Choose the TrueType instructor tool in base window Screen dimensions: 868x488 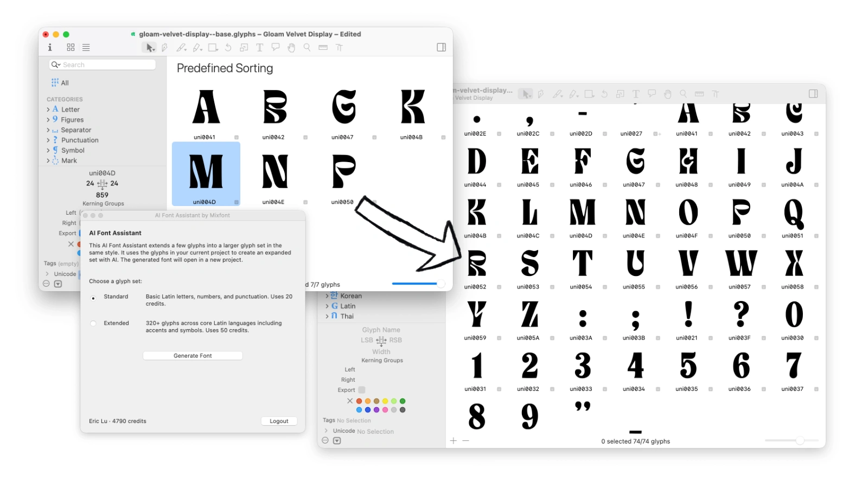[x=339, y=48]
